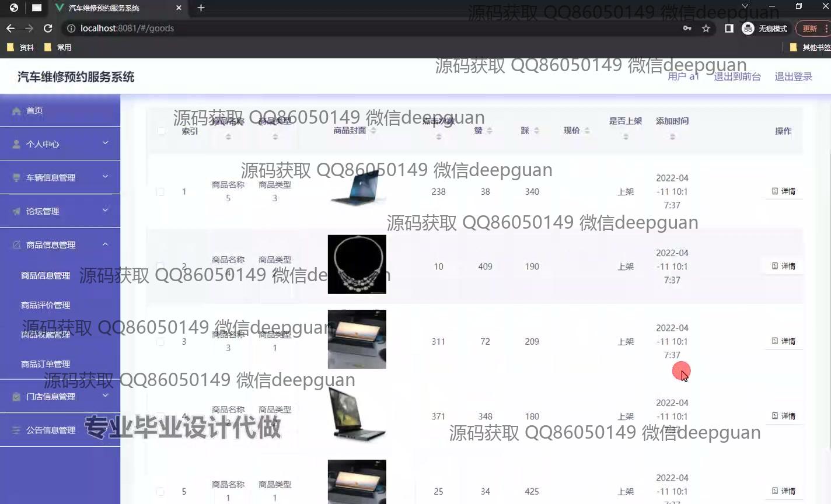Viewport: 831px width, 504px height.
Task: Click the person icon beside 个人中心
Action: click(16, 144)
